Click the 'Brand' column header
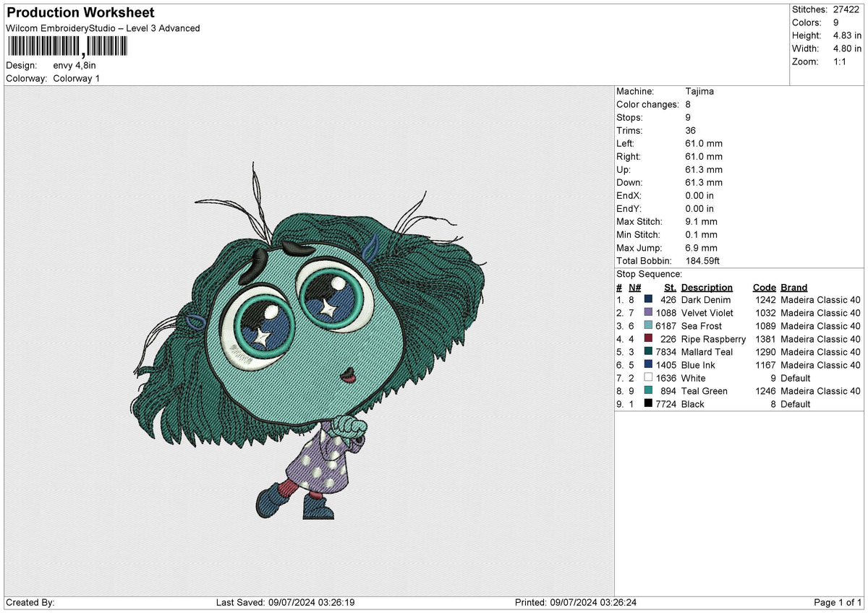 794,287
